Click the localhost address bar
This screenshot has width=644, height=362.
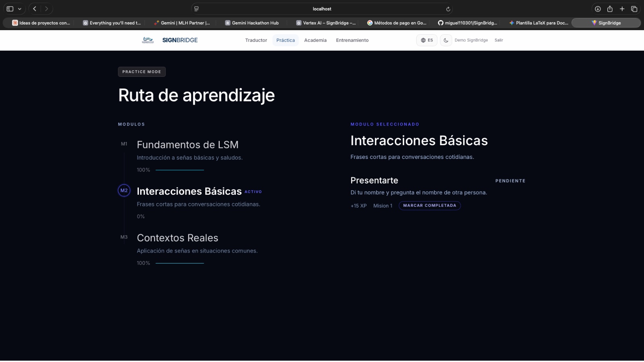(x=322, y=9)
